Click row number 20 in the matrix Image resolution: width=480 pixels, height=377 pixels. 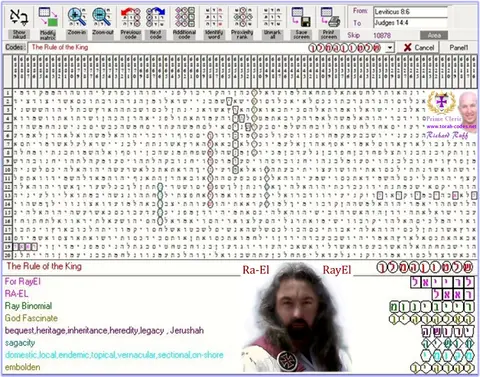[8, 256]
